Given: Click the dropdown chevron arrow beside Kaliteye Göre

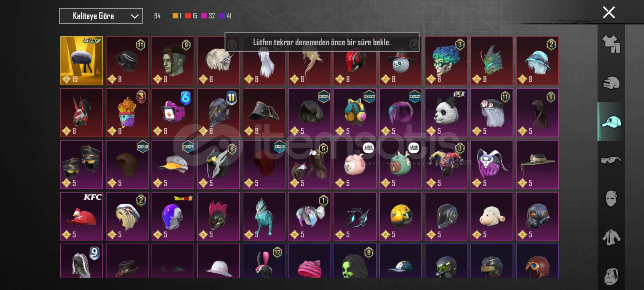Looking at the screenshot, I should (134, 16).
